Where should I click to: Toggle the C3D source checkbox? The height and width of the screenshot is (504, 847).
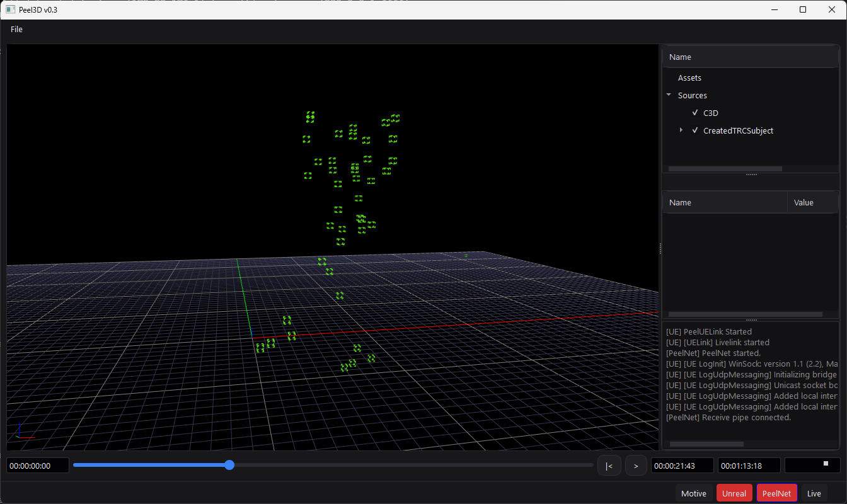(695, 113)
